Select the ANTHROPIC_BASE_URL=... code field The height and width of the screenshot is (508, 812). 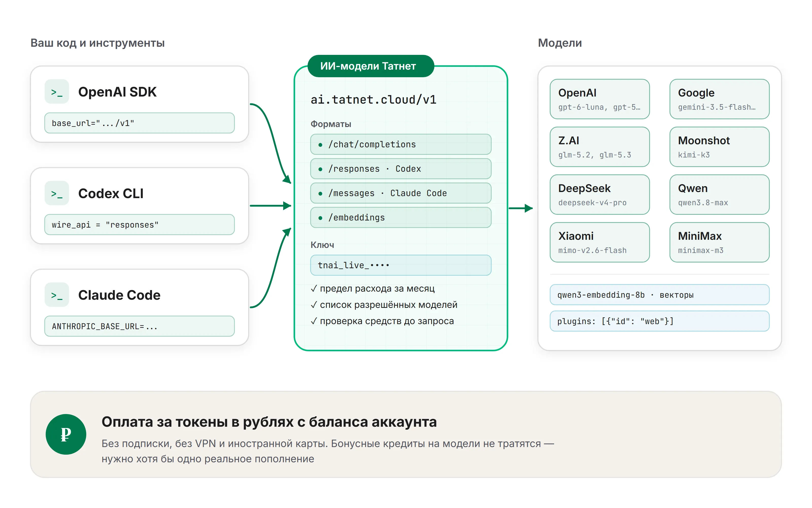pyautogui.click(x=139, y=326)
